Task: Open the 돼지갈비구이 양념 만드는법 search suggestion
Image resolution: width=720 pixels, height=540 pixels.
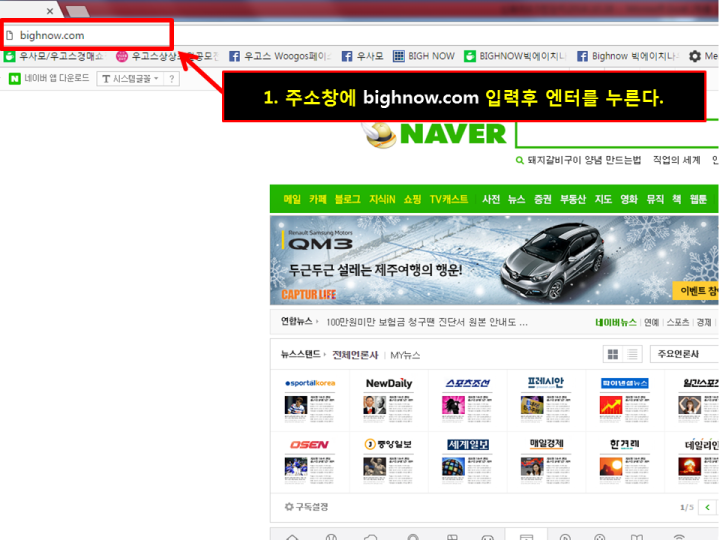Action: click(x=584, y=160)
